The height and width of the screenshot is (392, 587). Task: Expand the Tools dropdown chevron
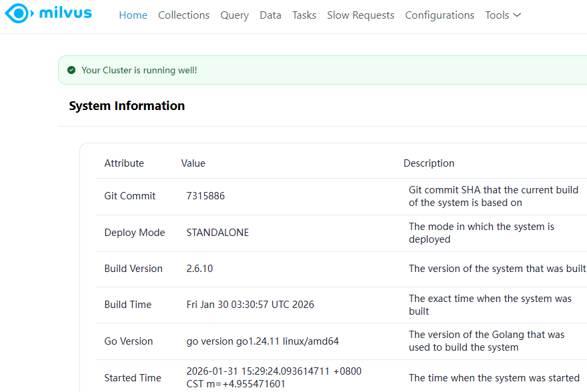click(x=517, y=15)
